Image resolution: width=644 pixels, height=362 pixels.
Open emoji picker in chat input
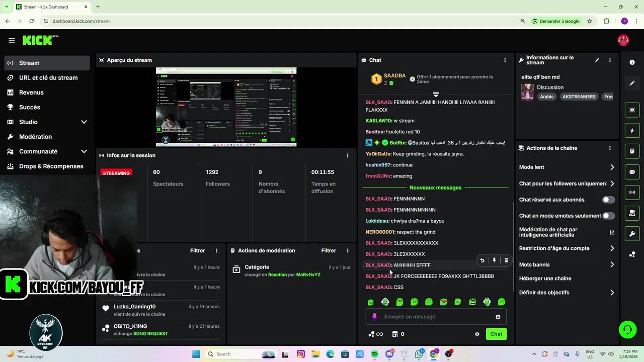click(498, 317)
